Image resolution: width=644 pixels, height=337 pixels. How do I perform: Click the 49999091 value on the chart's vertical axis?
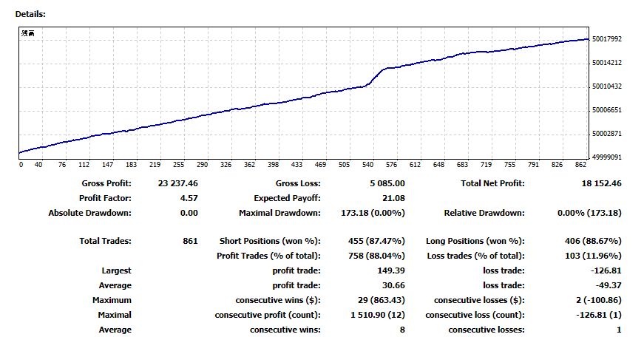[x=606, y=157]
